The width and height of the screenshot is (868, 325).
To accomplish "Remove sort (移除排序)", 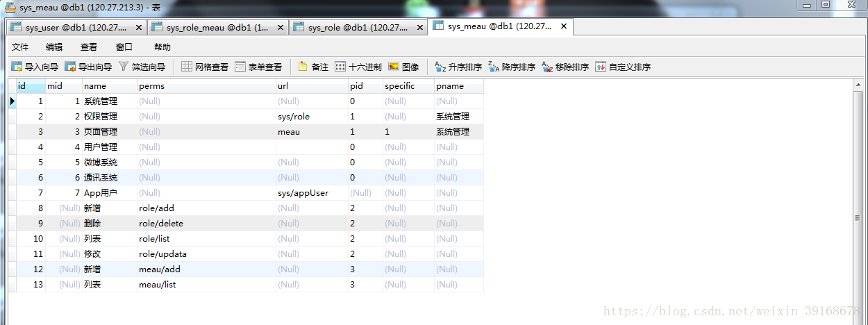I will click(565, 67).
